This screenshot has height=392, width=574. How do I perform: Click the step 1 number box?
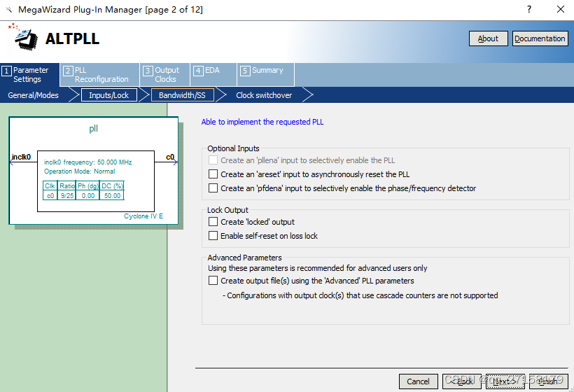(x=6, y=71)
